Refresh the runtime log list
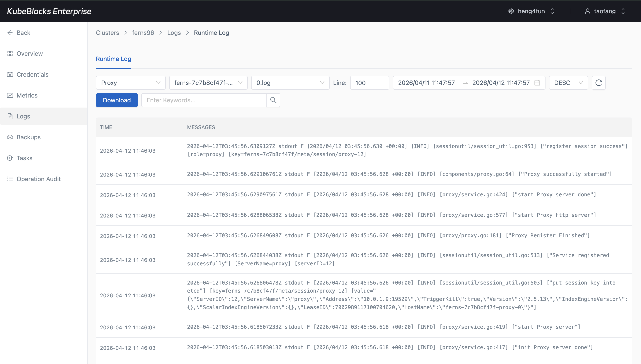 (x=598, y=83)
